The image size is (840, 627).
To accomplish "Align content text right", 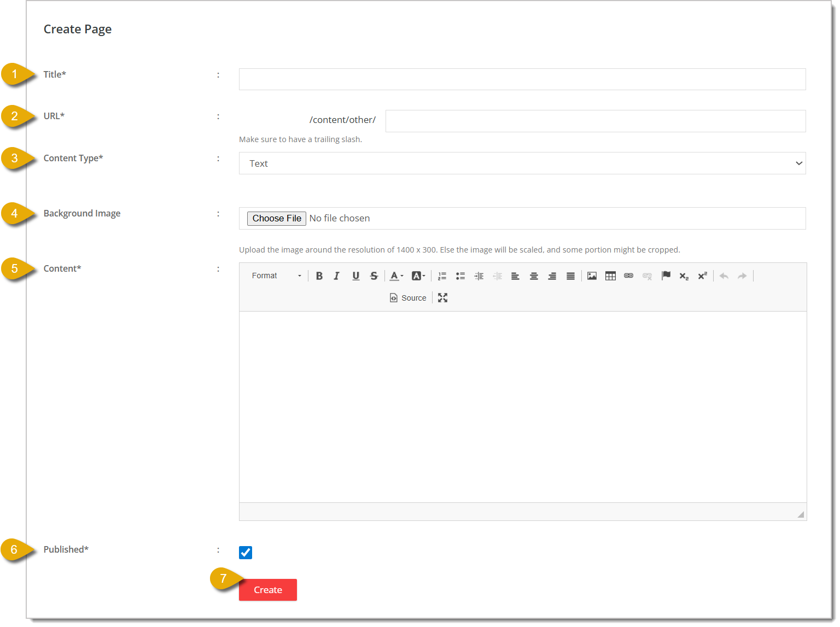I will pos(552,276).
